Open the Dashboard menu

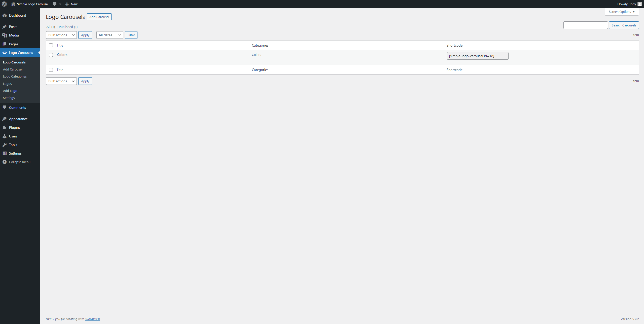(x=20, y=15)
